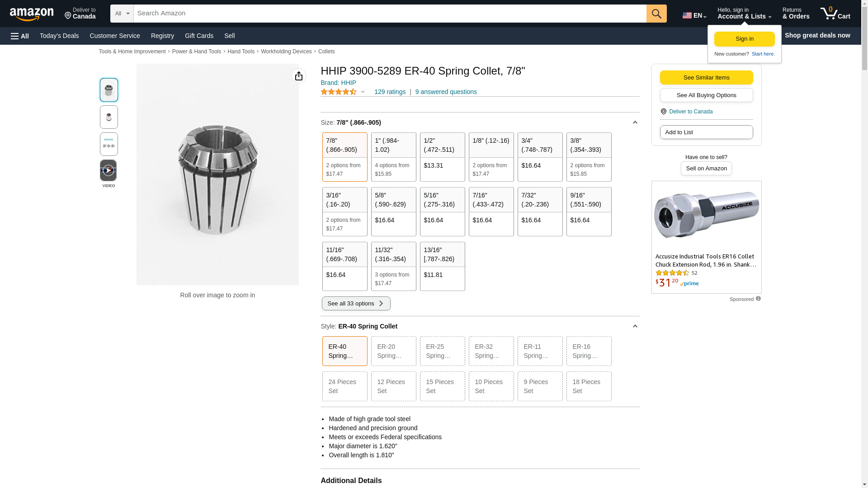Open the 9 answered questions link
868x488 pixels.
(x=446, y=92)
